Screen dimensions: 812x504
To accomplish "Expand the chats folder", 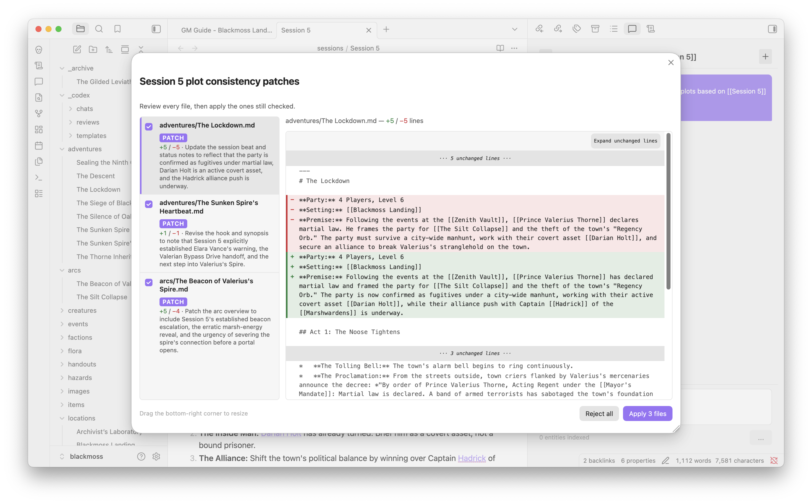I will tap(71, 109).
